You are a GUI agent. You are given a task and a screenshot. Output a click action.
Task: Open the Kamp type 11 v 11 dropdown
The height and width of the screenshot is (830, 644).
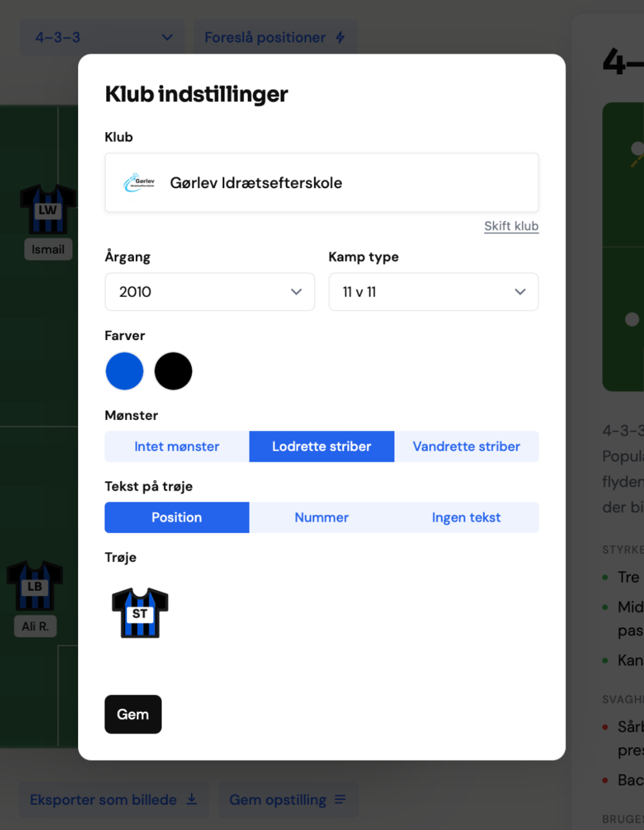pyautogui.click(x=434, y=292)
